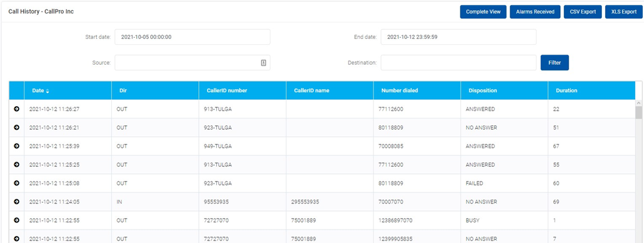This screenshot has width=644, height=243.
Task: Click the table scrollbar thumb
Action: 639,113
